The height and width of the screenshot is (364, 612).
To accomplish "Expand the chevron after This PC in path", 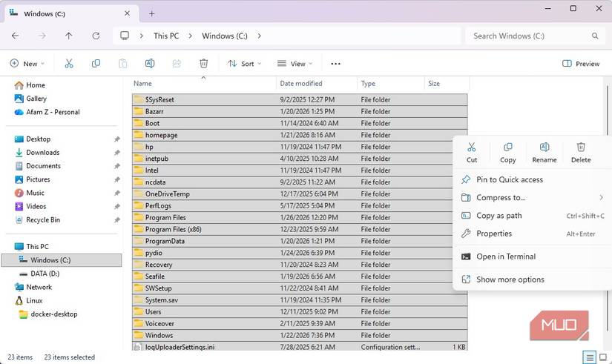I will coord(190,36).
